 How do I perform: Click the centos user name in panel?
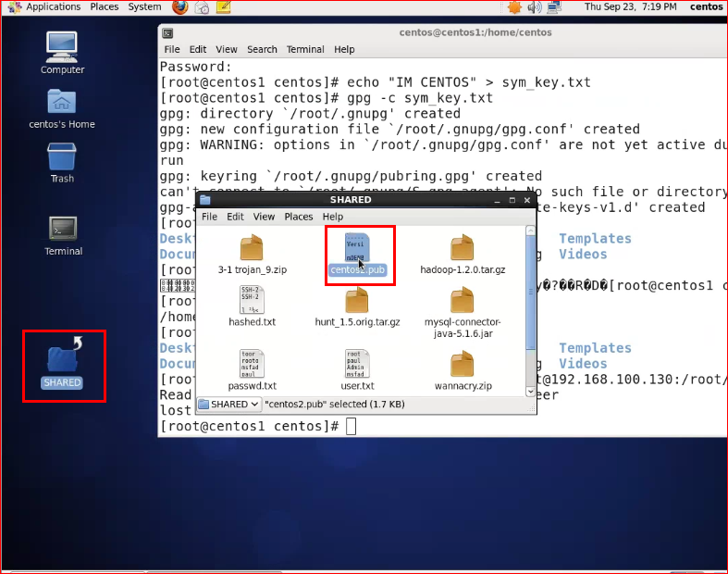coord(706,7)
